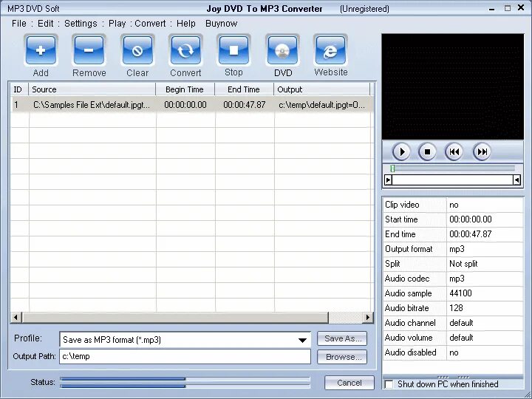Click the Audio codec value mp3
The width and height of the screenshot is (532, 399).
[x=485, y=279]
